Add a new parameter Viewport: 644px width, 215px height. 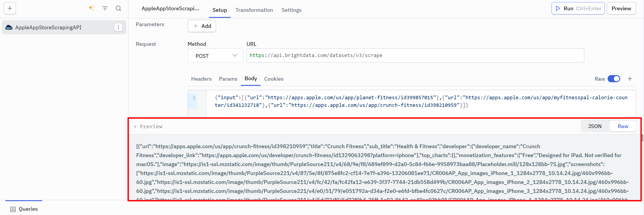coord(202,26)
